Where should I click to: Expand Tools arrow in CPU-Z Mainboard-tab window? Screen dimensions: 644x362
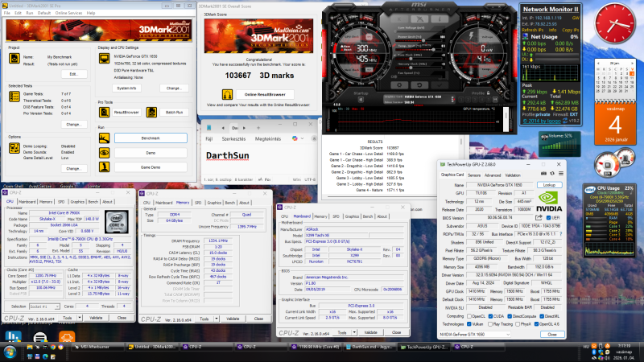pos(354,332)
